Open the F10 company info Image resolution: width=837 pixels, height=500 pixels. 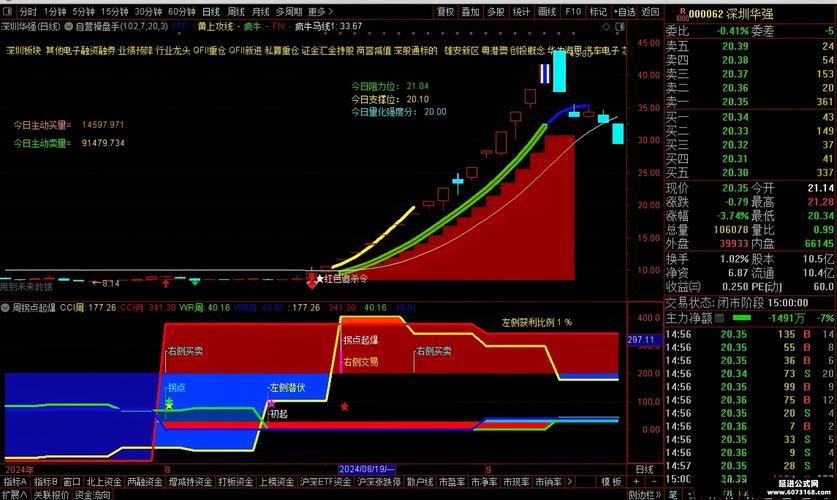(x=573, y=11)
